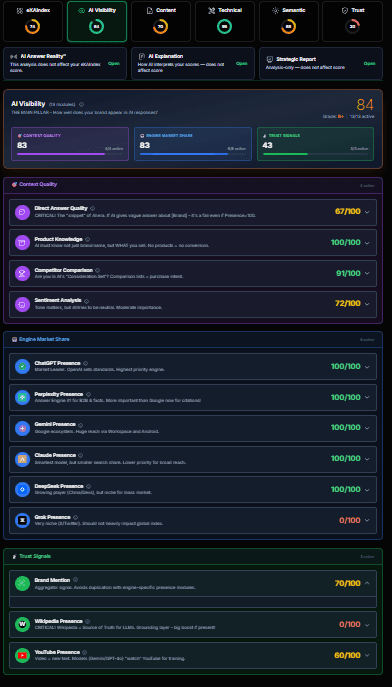Click info icon beside Sentiment Analysis
The image size is (392, 687).
[86, 301]
